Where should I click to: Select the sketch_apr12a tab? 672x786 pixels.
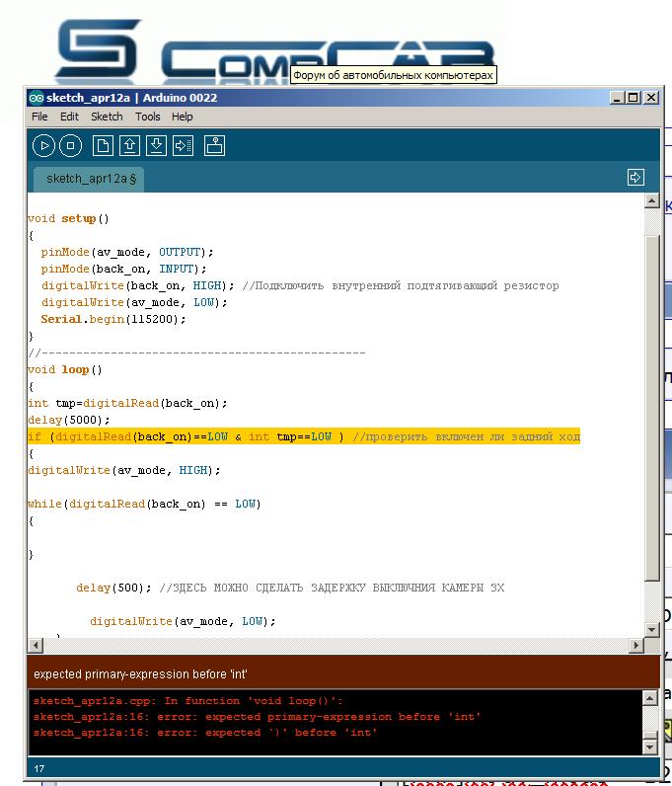pyautogui.click(x=90, y=179)
